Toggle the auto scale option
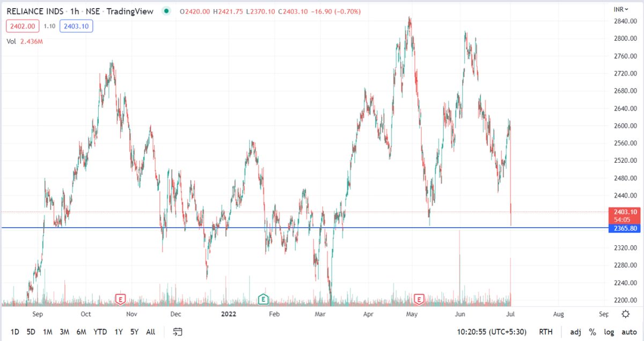Image resolution: width=644 pixels, height=341 pixels. coord(629,332)
